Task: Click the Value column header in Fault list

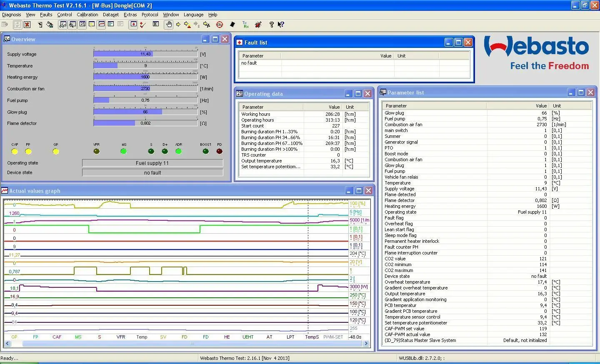Action: tap(385, 56)
